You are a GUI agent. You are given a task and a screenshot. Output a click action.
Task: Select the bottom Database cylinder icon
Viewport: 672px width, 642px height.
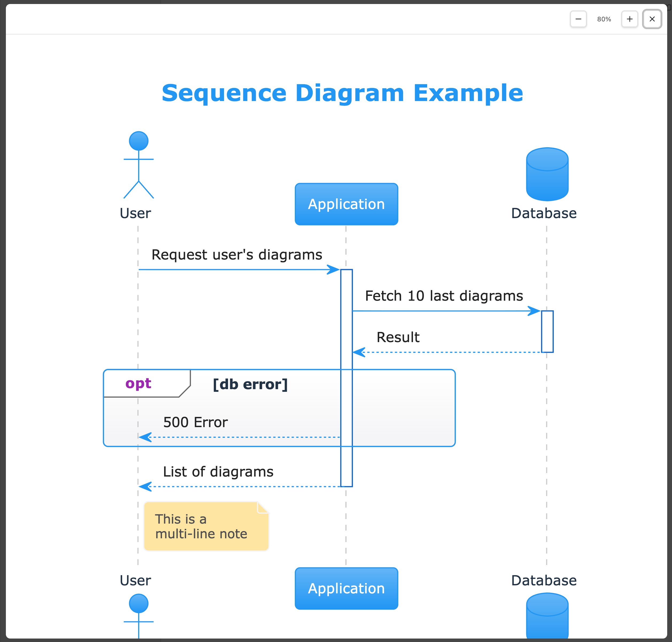click(547, 616)
